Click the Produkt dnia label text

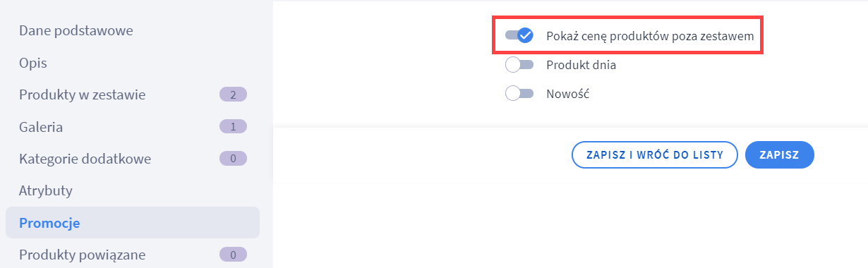point(581,65)
